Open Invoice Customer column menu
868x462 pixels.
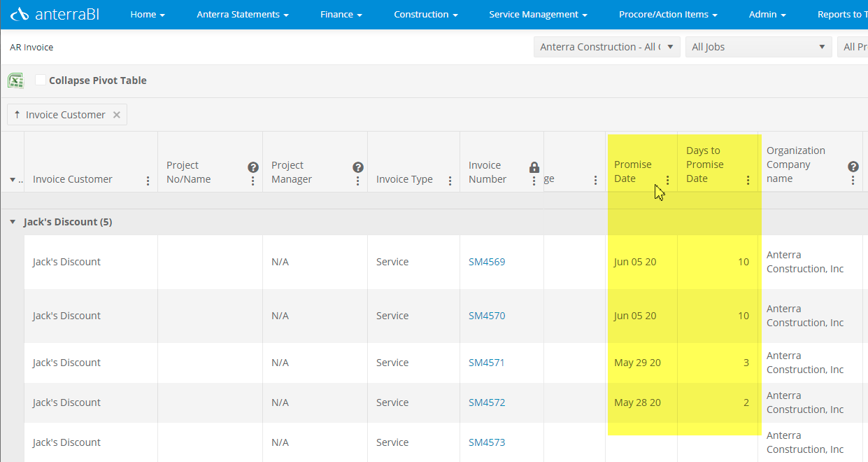(x=148, y=180)
